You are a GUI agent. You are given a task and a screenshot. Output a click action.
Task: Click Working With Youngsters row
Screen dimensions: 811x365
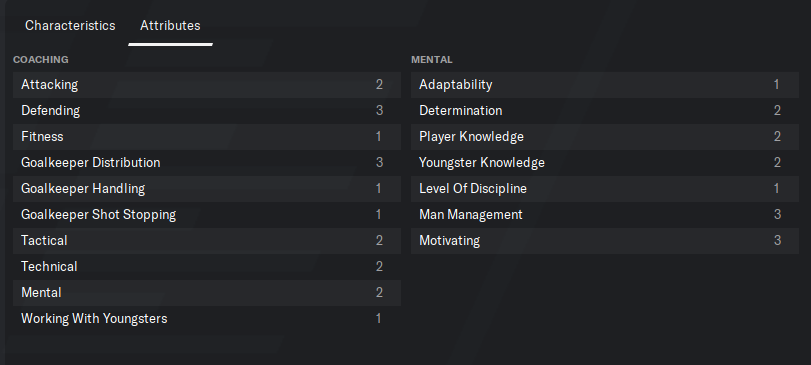click(x=207, y=318)
